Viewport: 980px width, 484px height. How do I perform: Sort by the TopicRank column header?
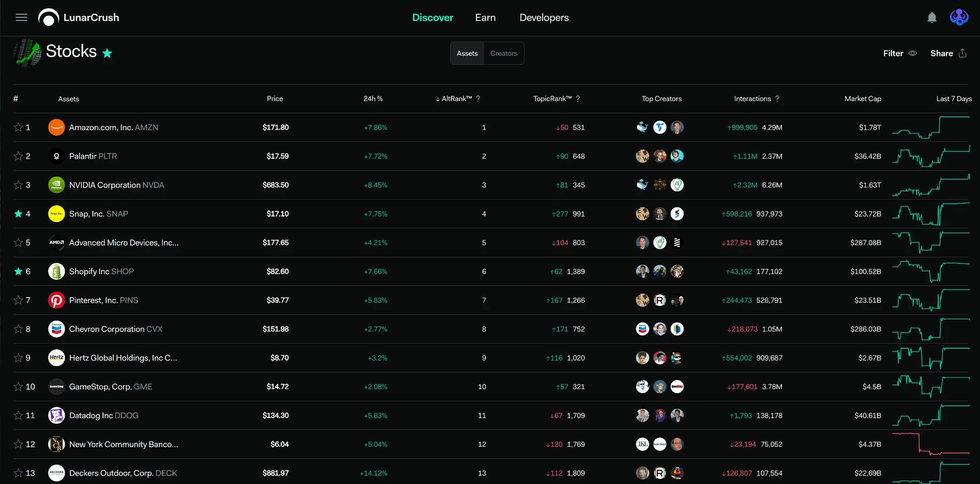tap(552, 99)
